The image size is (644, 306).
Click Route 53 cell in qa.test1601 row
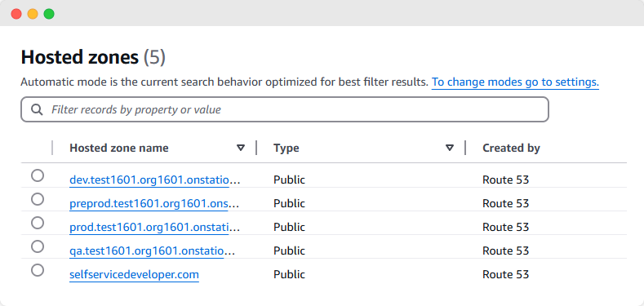click(505, 251)
